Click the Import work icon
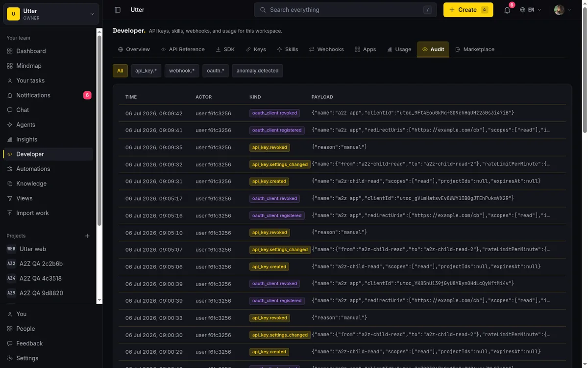 tap(10, 213)
